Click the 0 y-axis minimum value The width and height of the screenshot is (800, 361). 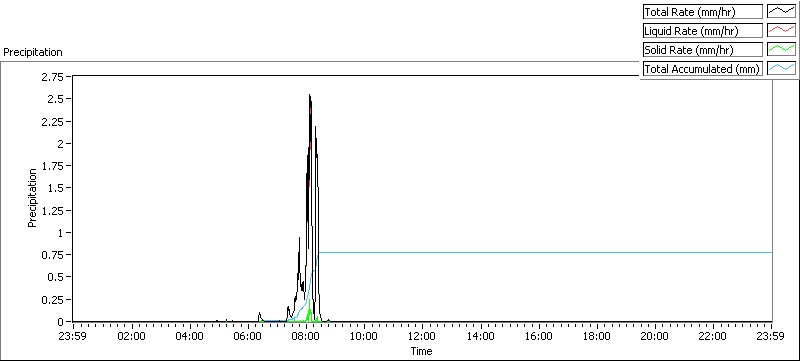tap(61, 322)
